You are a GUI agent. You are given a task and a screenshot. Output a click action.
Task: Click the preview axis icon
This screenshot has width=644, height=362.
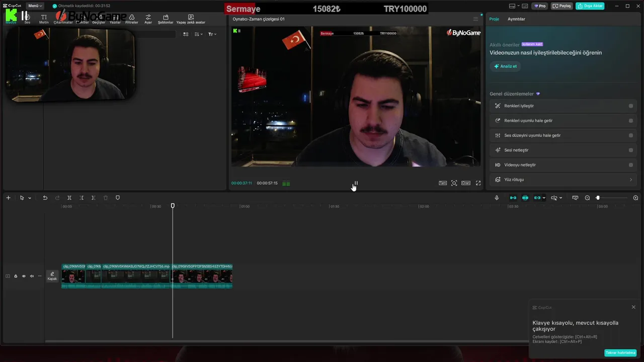pyautogui.click(x=554, y=198)
